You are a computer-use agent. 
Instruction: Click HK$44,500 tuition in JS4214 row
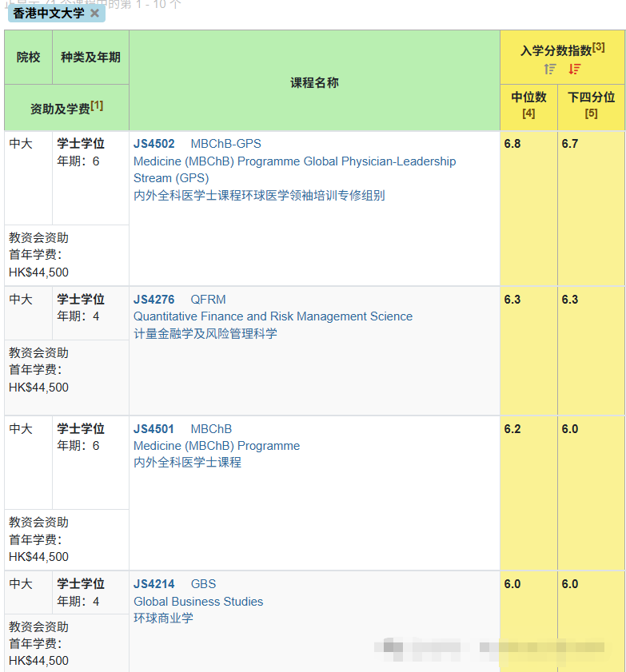click(x=38, y=661)
